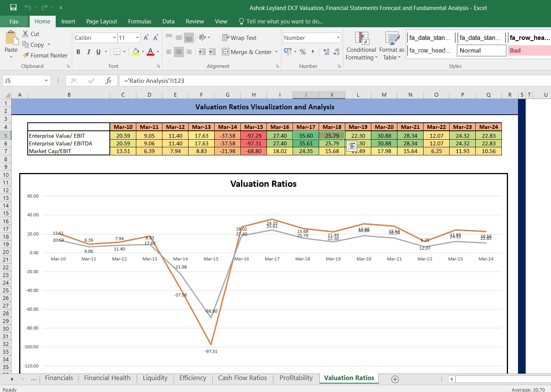Align cell text to the right

189,52
